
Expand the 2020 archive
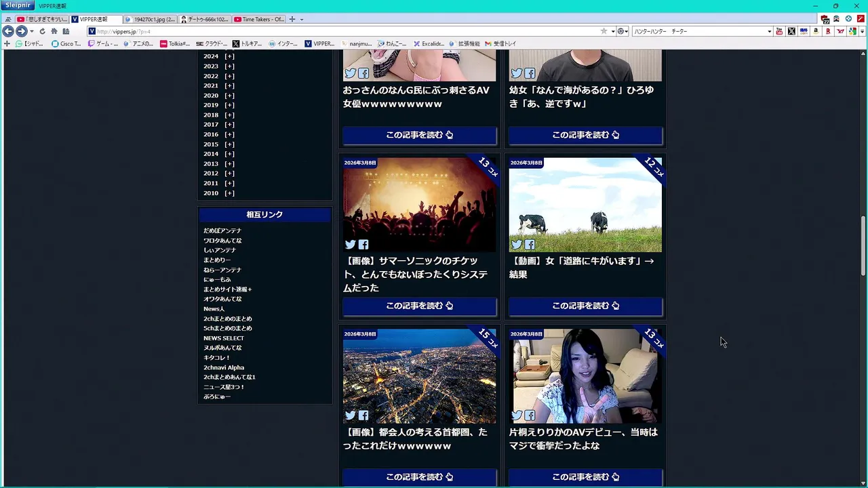(229, 96)
